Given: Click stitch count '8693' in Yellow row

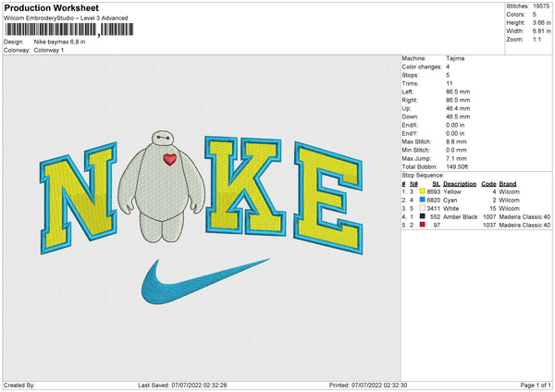Looking at the screenshot, I should click(x=434, y=191).
